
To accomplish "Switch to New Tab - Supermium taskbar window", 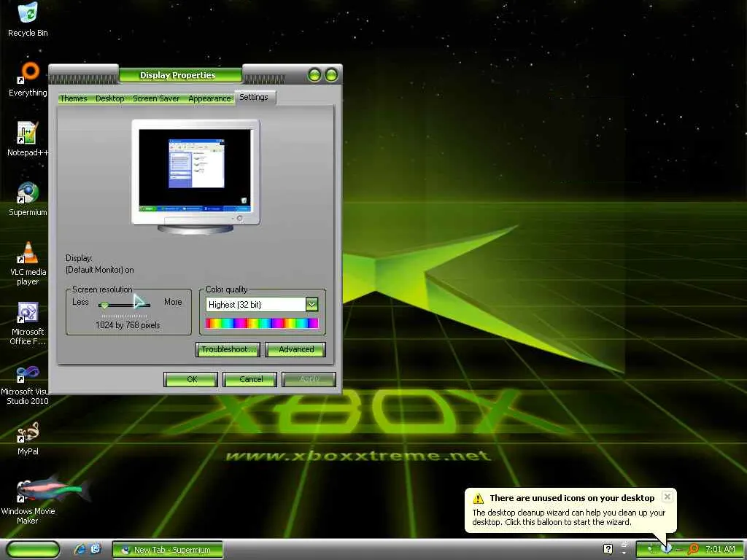I will point(168,550).
